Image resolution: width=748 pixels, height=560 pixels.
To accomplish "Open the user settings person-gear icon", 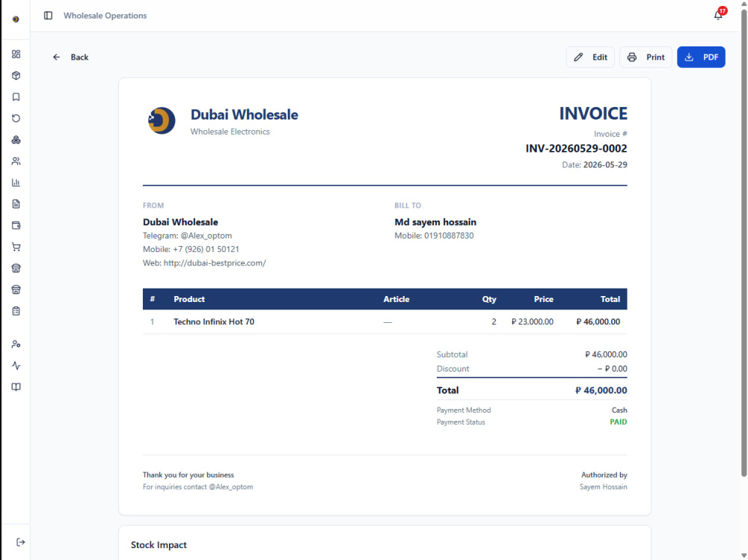I will [x=16, y=344].
